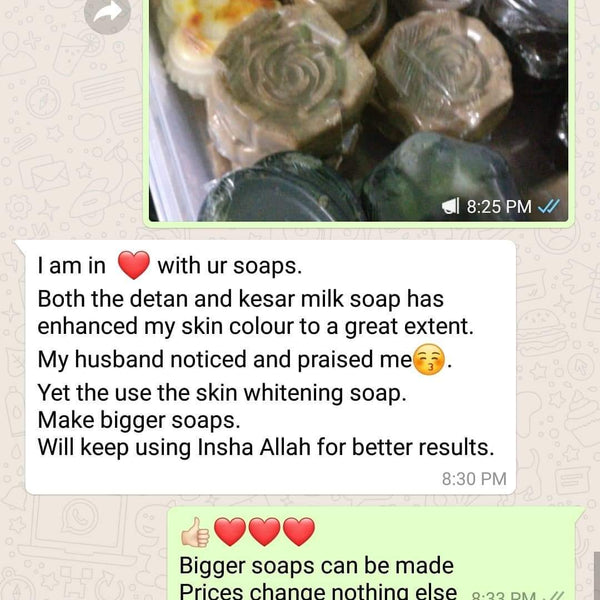Viewport: 600px width, 600px height.
Task: Tap the middle red heart in reply
Action: (x=264, y=532)
